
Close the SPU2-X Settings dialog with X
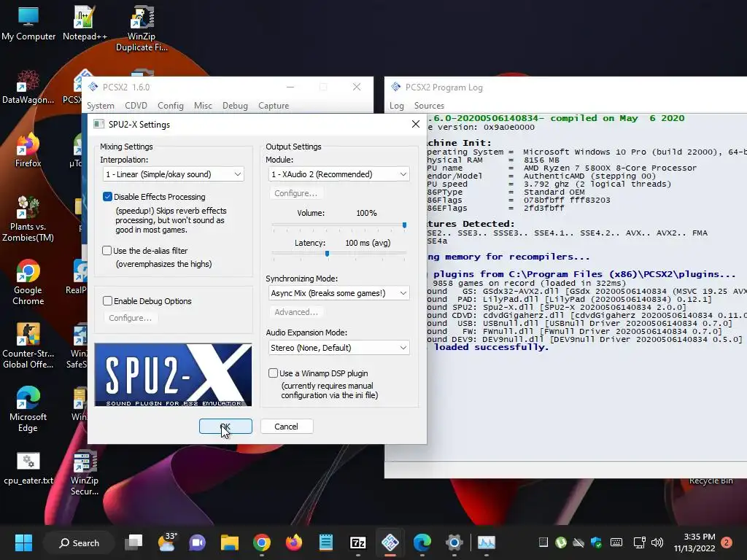pyautogui.click(x=415, y=124)
